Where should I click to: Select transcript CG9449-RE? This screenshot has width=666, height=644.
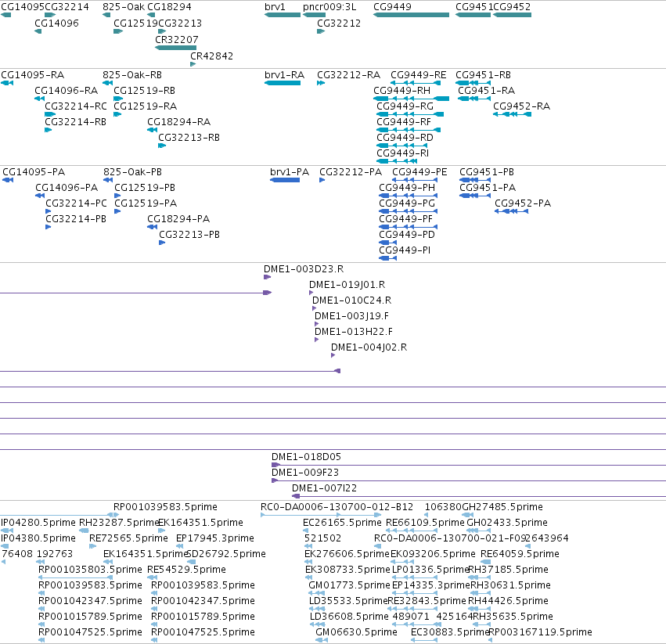point(419,75)
